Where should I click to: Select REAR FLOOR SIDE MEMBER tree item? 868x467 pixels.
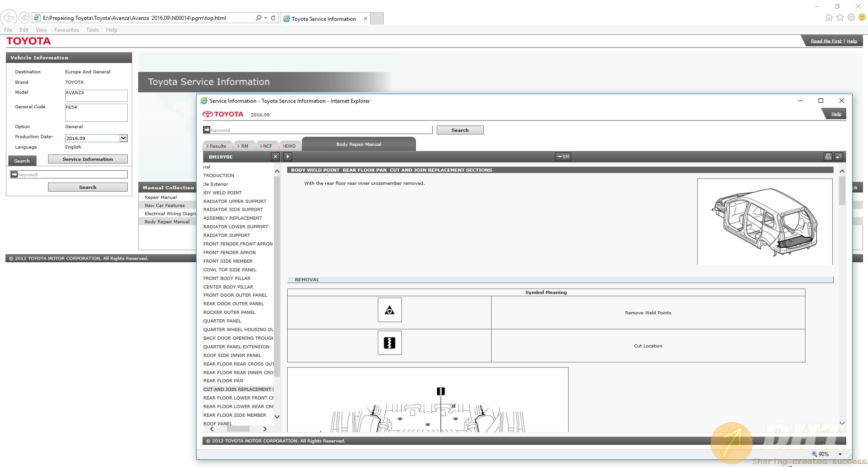[x=235, y=415]
